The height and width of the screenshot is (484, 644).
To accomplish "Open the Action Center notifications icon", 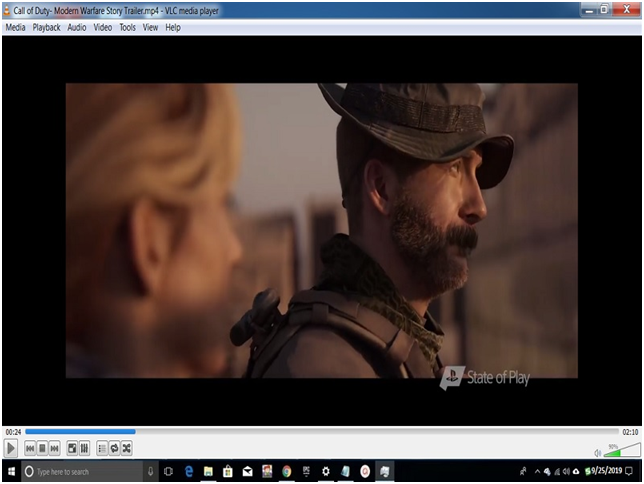I will pyautogui.click(x=629, y=471).
